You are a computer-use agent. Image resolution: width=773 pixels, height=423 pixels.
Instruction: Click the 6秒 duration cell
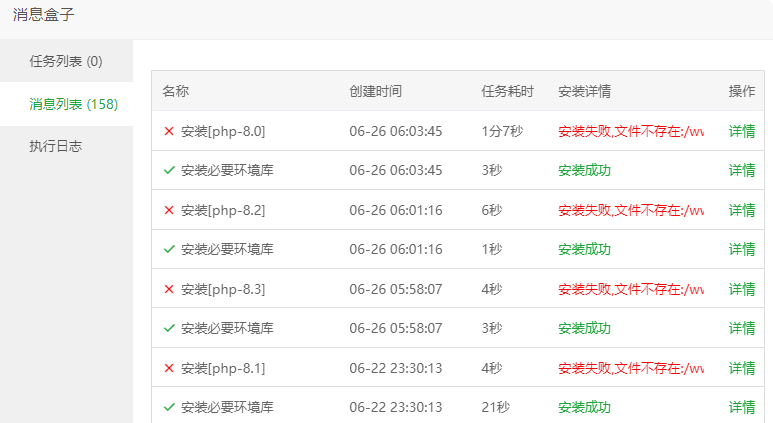click(492, 210)
